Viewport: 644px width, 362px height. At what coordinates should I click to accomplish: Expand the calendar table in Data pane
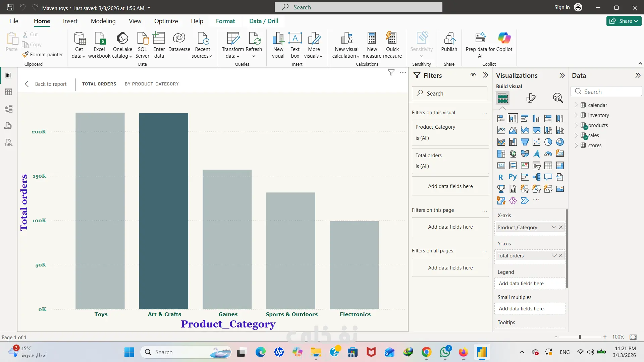pos(576,105)
